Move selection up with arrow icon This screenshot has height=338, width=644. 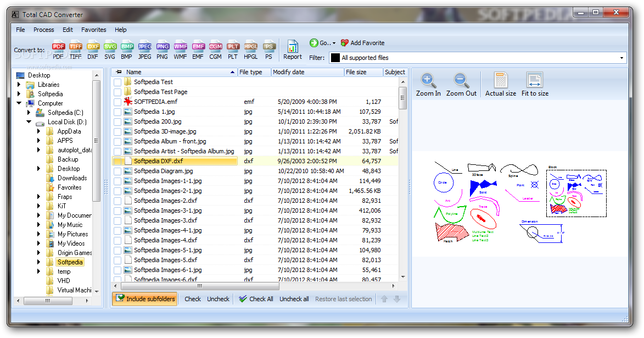[384, 299]
